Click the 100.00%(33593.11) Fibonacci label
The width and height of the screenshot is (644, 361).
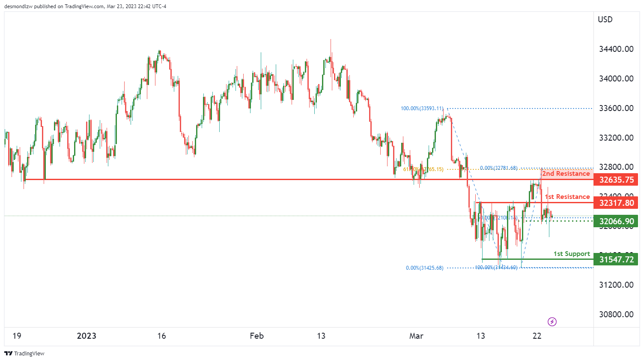click(422, 108)
